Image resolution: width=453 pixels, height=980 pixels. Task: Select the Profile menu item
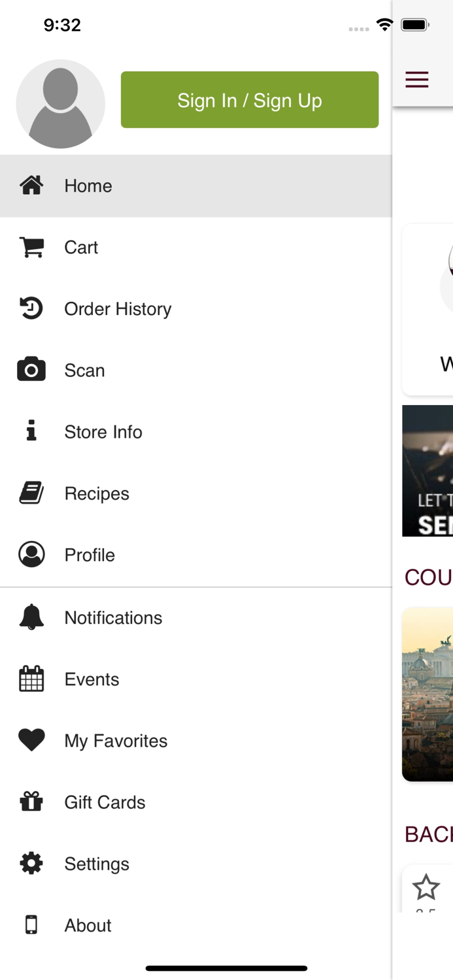pyautogui.click(x=90, y=555)
